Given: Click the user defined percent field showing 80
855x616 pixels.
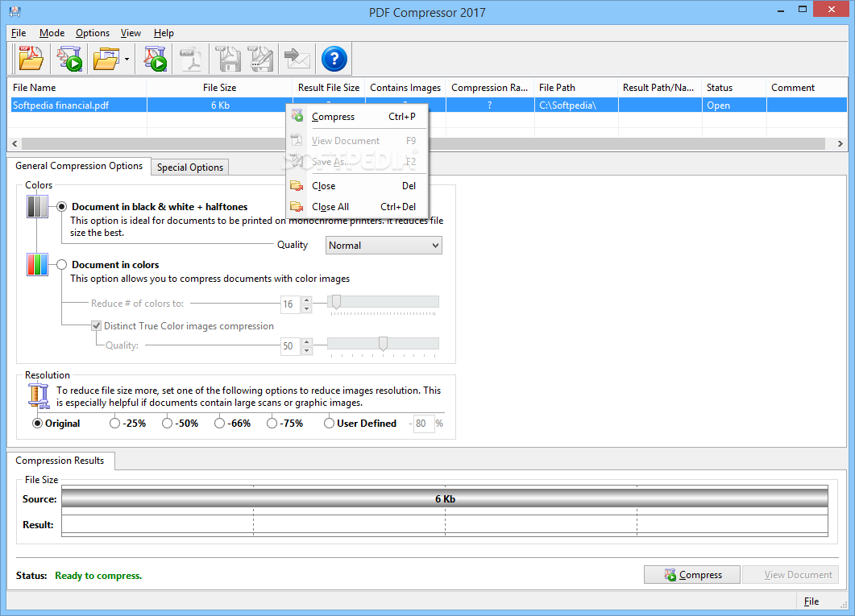Looking at the screenshot, I should point(424,424).
